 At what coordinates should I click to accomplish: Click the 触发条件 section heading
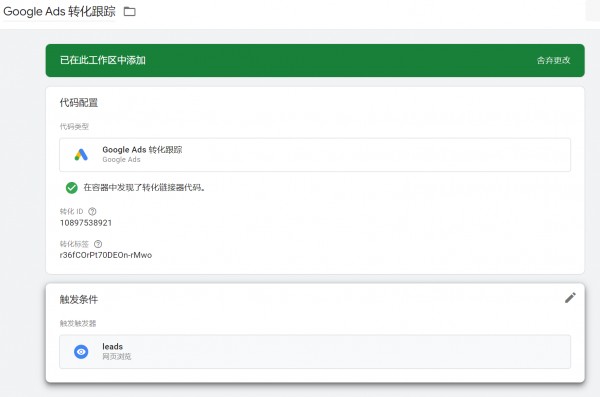pyautogui.click(x=79, y=299)
